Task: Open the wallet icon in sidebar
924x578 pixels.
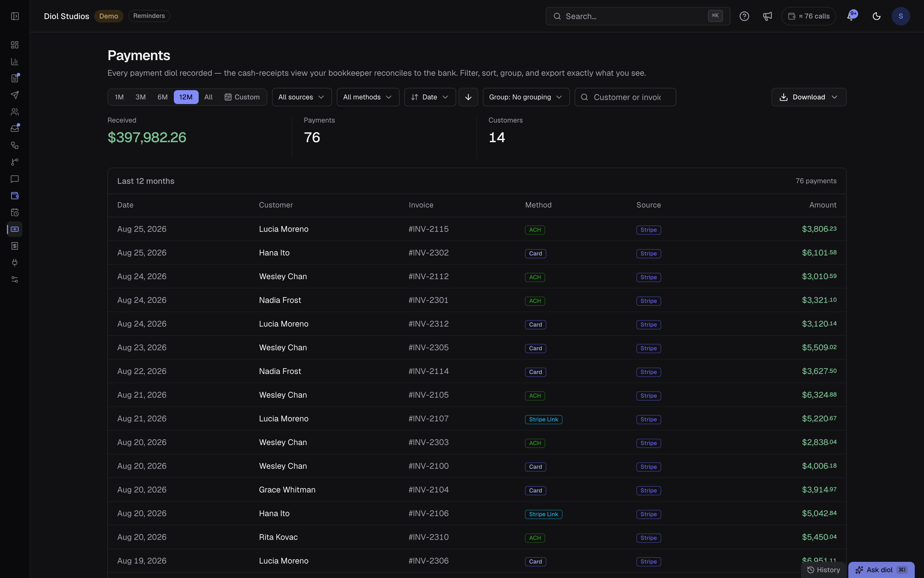Action: click(x=15, y=196)
